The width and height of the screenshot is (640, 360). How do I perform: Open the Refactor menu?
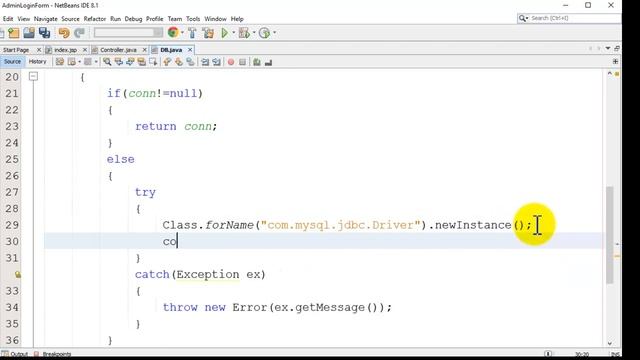[x=95, y=19]
